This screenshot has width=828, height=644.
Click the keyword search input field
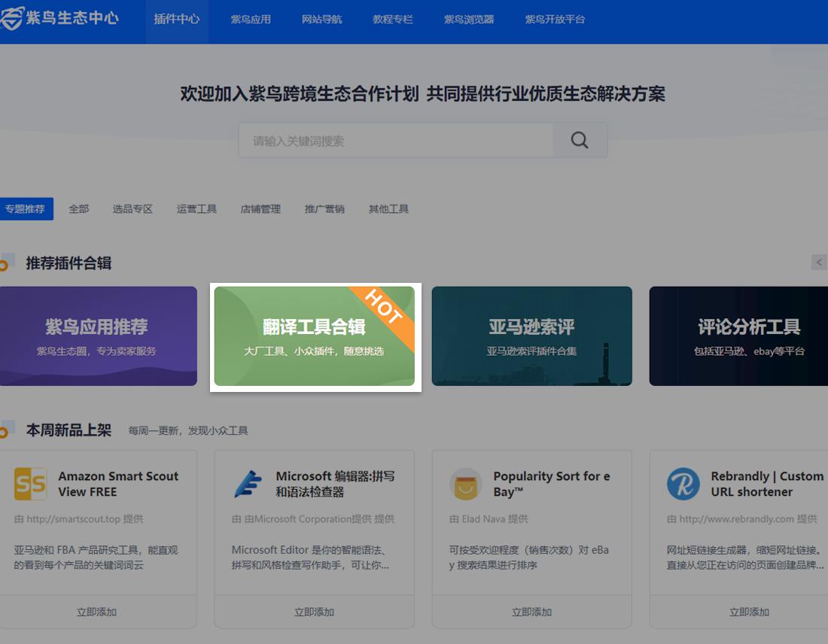391,140
